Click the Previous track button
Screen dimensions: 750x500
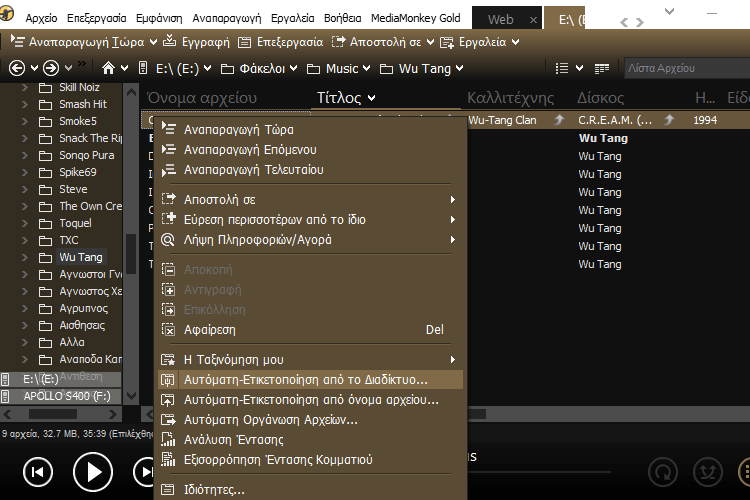point(37,472)
